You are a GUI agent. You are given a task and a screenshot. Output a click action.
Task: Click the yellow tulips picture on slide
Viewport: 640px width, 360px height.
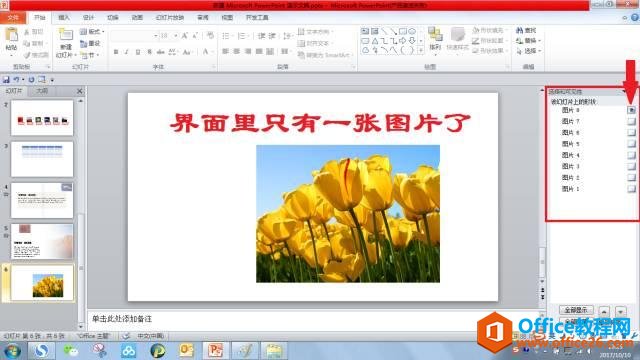tap(348, 213)
